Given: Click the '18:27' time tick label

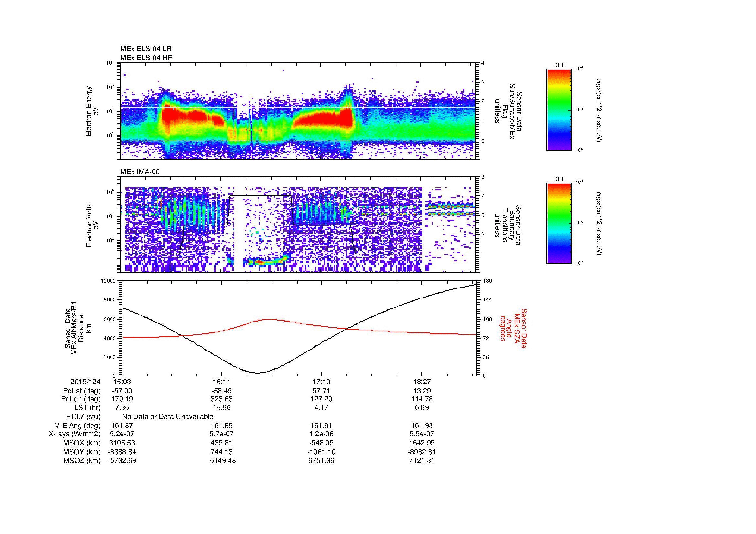Looking at the screenshot, I should point(422,382).
